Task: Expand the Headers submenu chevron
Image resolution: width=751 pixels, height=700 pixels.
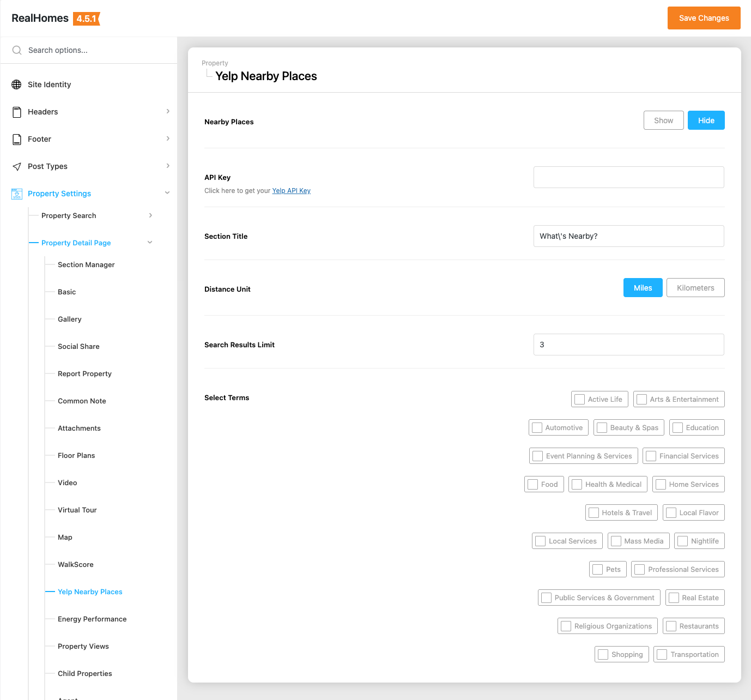Action: pyautogui.click(x=168, y=111)
